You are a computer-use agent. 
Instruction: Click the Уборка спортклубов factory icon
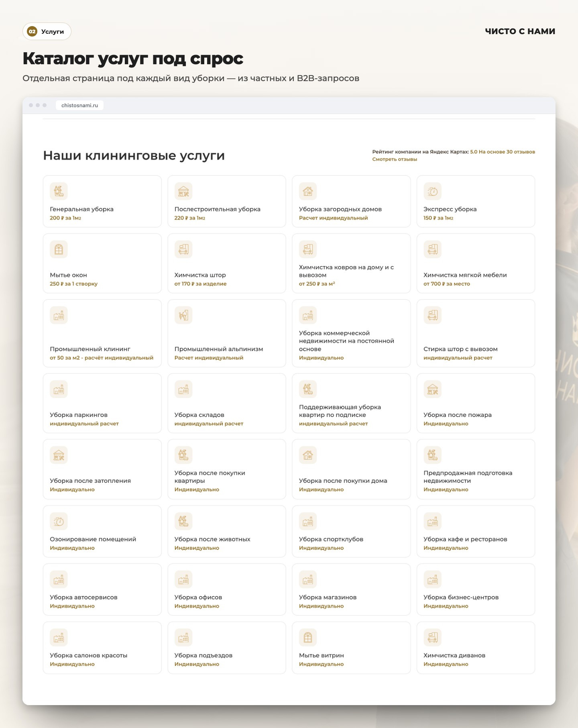(308, 521)
